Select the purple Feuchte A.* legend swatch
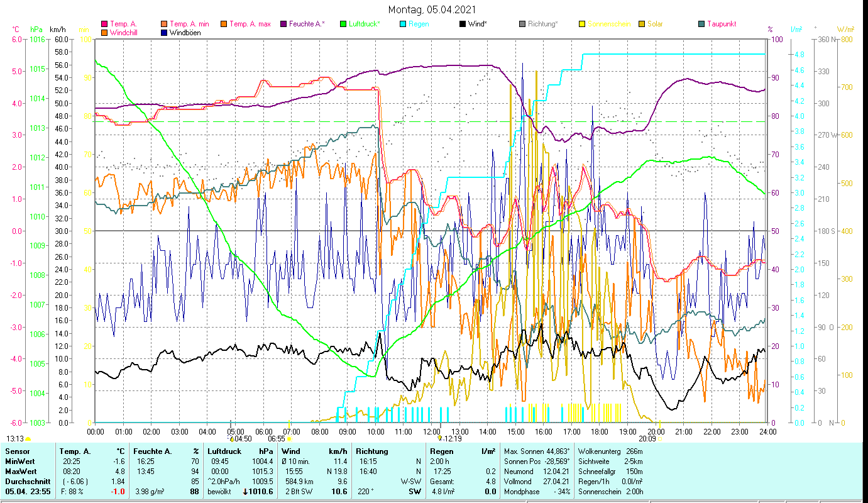 pos(283,25)
